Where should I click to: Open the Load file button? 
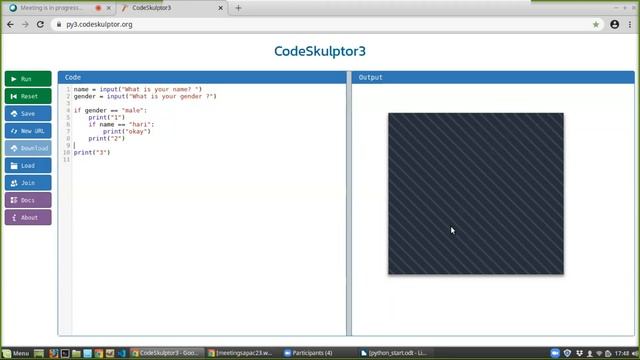tap(28, 166)
